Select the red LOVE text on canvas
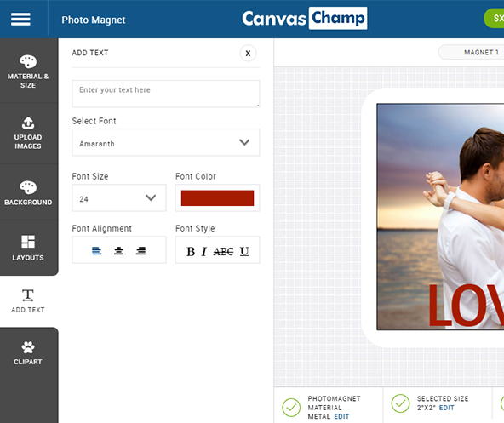 point(466,306)
